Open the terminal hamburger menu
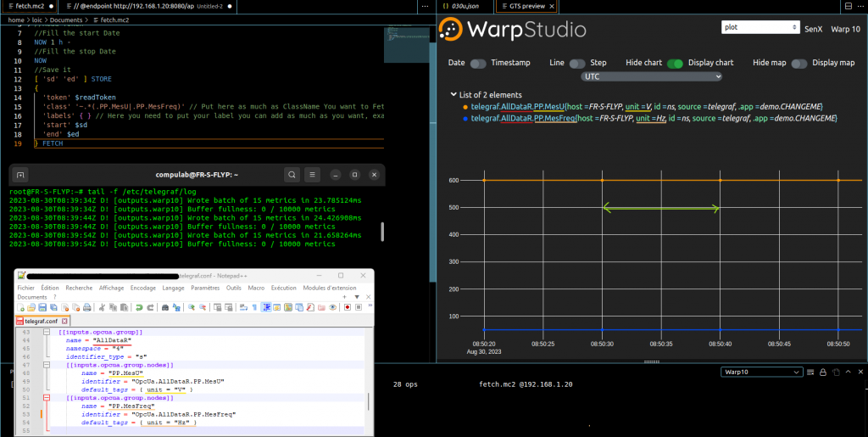Image resolution: width=868 pixels, height=437 pixels. 312,175
